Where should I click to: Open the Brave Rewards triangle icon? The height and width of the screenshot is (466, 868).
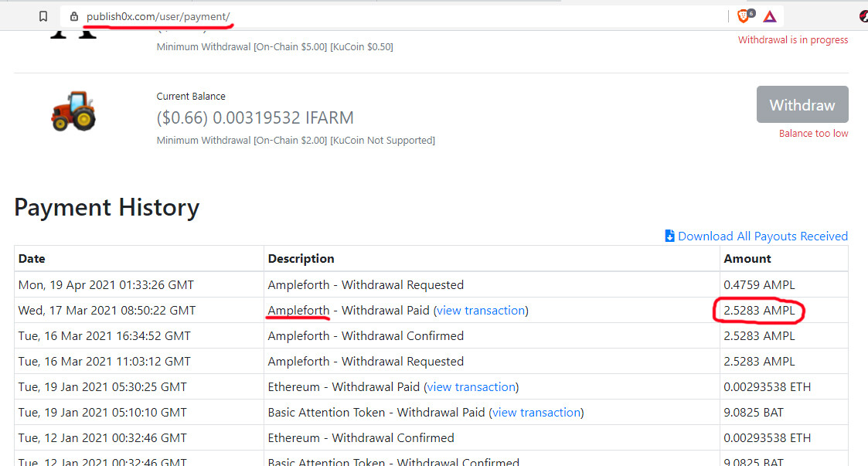pyautogui.click(x=769, y=16)
